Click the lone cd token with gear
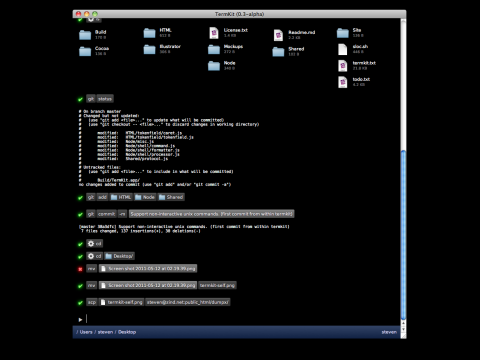 point(95,243)
